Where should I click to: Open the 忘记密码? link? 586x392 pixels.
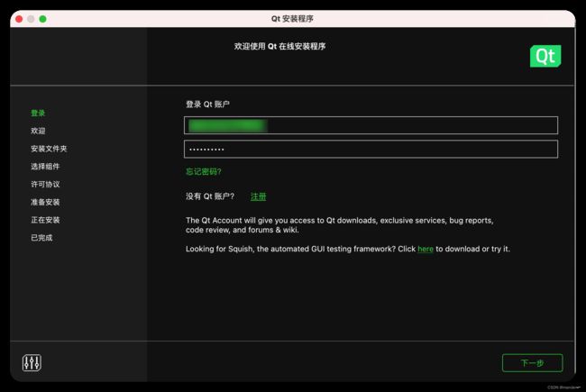point(204,171)
